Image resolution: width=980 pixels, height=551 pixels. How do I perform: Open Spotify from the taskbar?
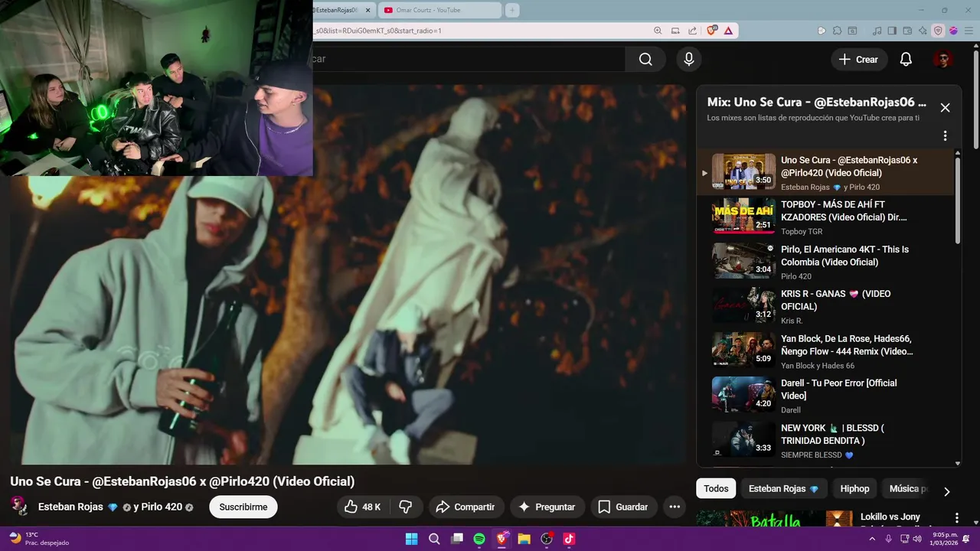click(x=479, y=539)
